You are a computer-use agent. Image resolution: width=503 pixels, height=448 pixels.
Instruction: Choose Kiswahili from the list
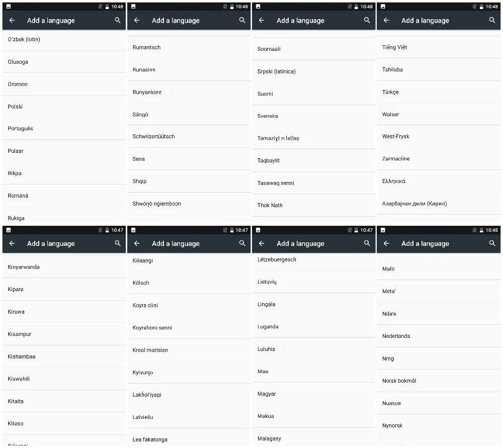(64, 379)
